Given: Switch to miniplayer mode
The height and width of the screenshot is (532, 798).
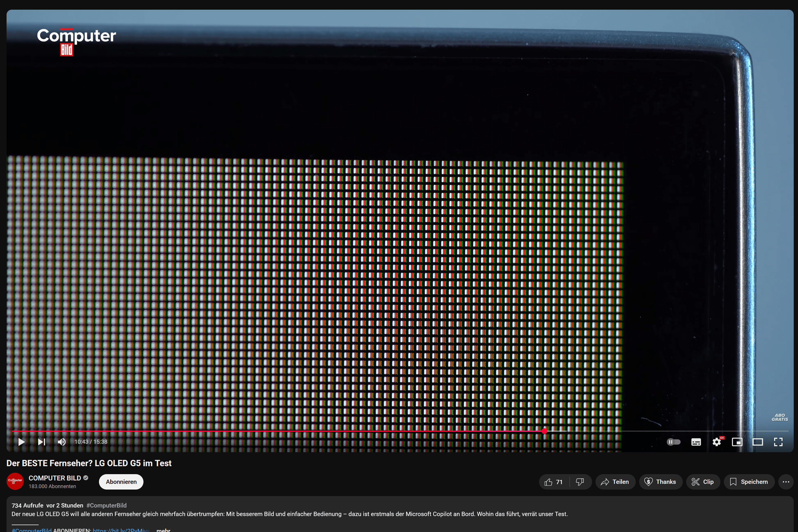Looking at the screenshot, I should [x=737, y=442].
